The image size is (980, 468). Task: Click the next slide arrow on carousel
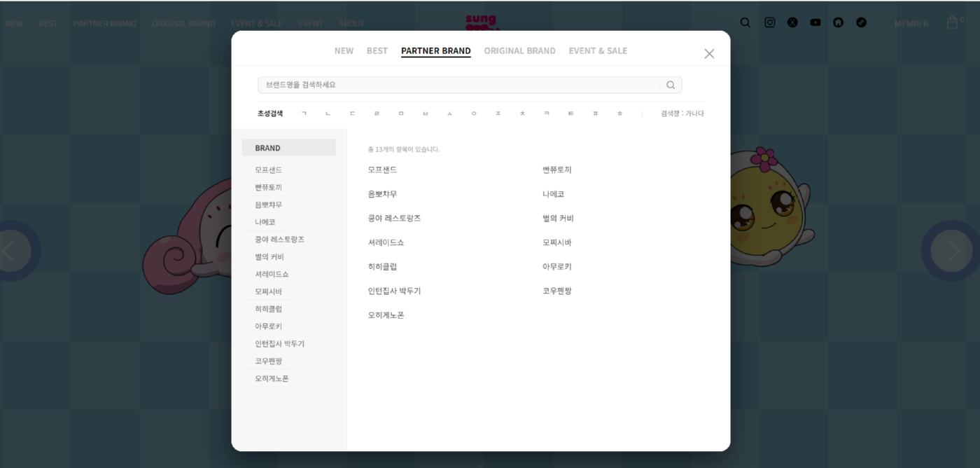953,251
